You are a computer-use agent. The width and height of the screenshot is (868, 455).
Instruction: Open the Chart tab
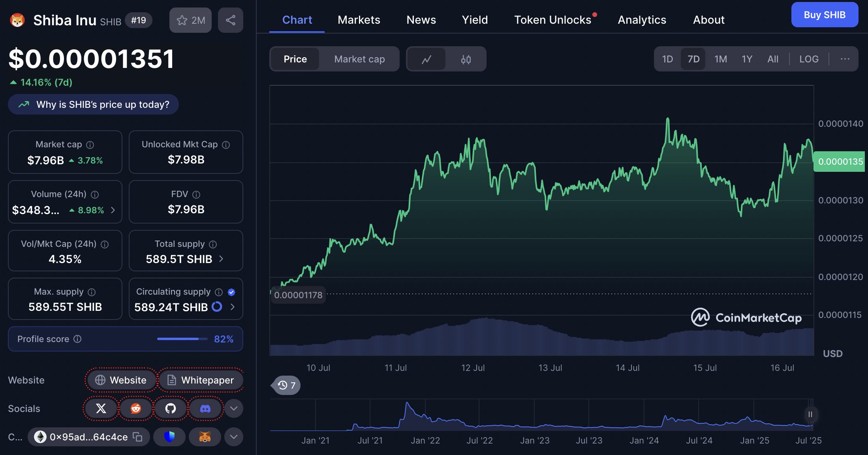(297, 20)
